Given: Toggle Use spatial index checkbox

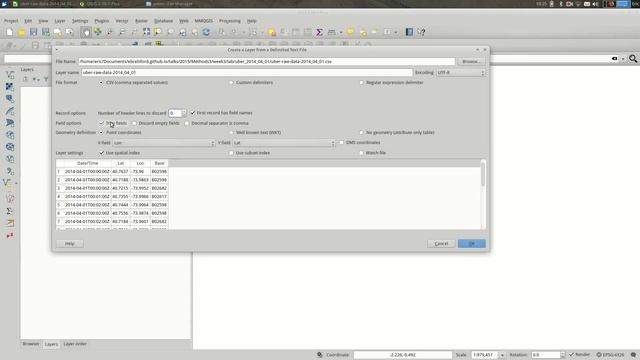Looking at the screenshot, I should tap(120, 153).
